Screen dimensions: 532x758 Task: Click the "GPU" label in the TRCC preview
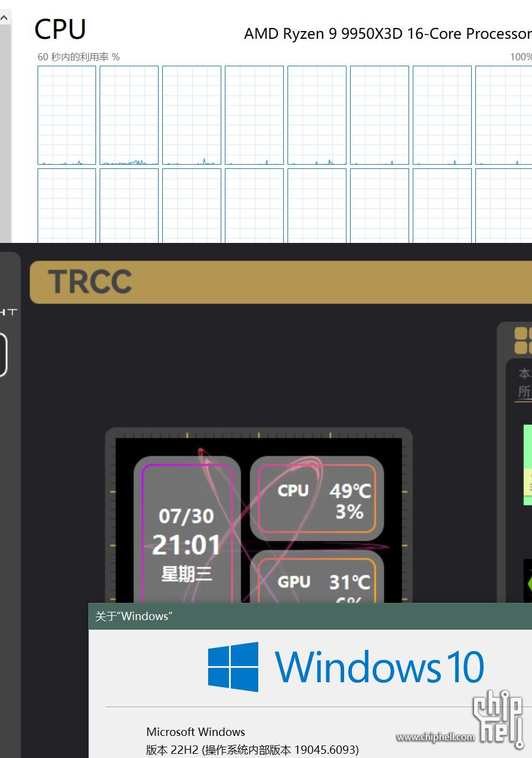[294, 582]
